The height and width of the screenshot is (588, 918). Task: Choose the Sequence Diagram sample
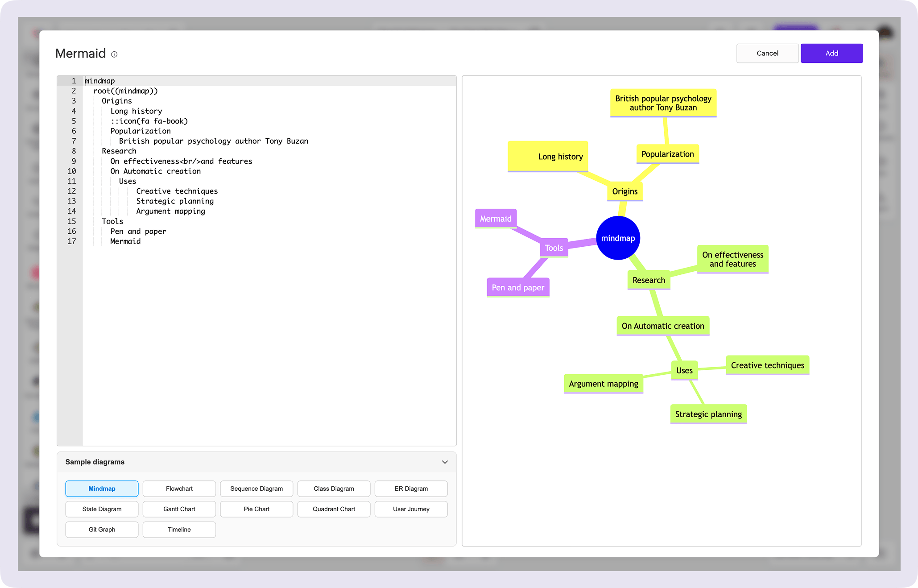pyautogui.click(x=256, y=489)
